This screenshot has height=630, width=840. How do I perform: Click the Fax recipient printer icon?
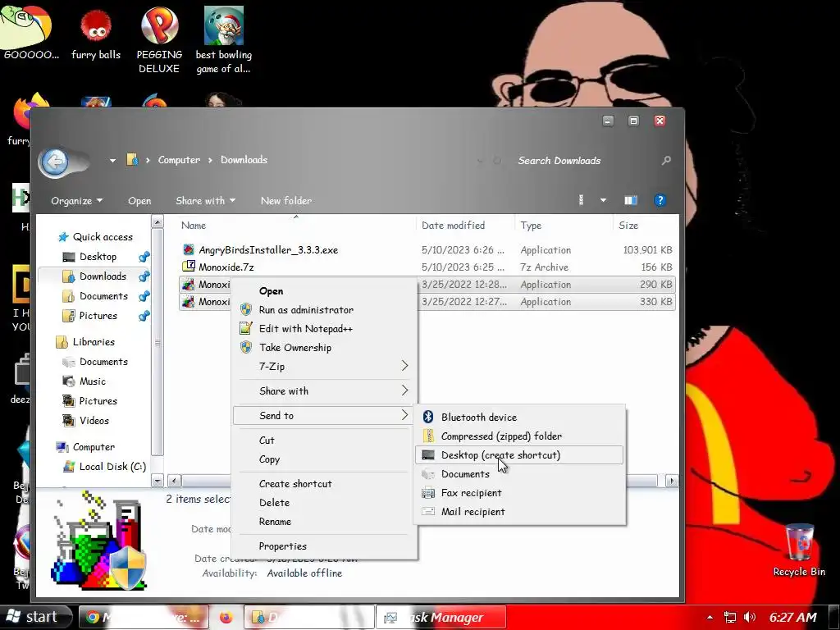pyautogui.click(x=428, y=492)
